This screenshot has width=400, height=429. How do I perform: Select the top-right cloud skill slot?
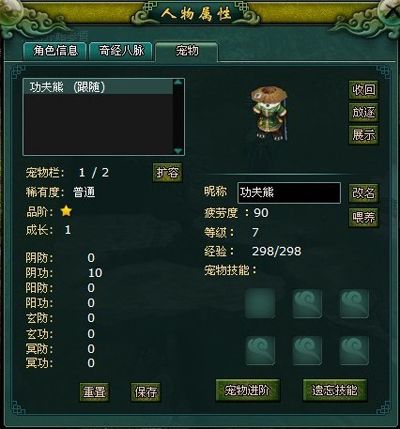click(354, 303)
